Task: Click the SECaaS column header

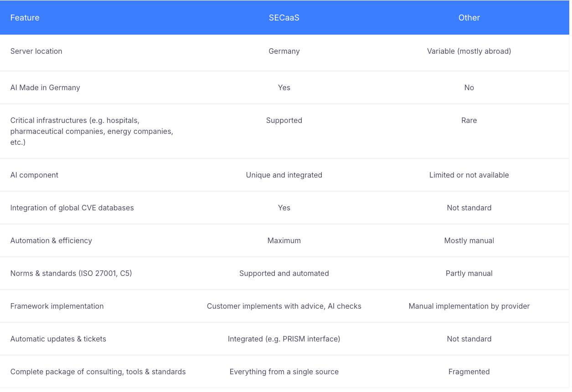Action: (x=284, y=18)
